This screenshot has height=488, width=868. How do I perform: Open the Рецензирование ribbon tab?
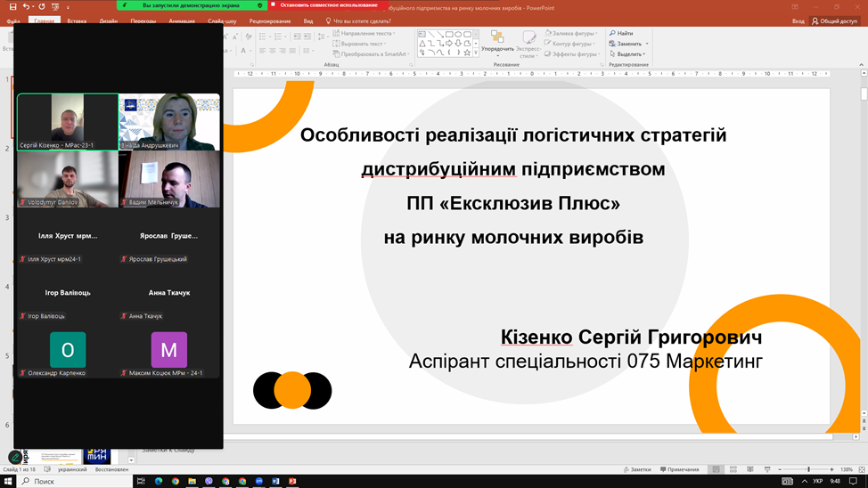tap(270, 21)
